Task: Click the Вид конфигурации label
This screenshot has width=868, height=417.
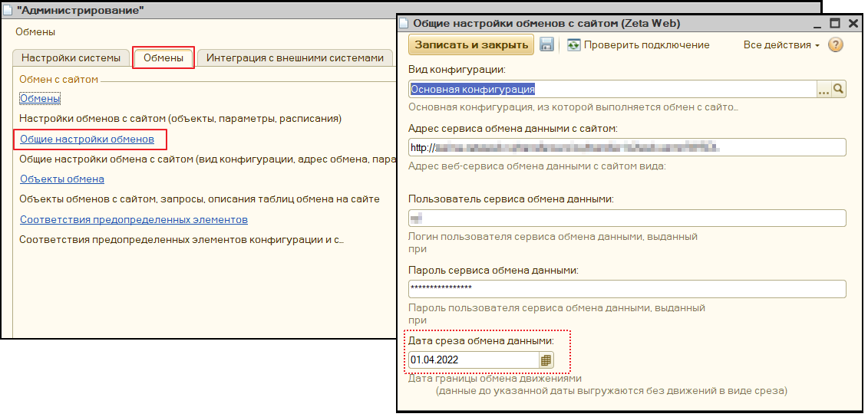Action: (x=457, y=70)
